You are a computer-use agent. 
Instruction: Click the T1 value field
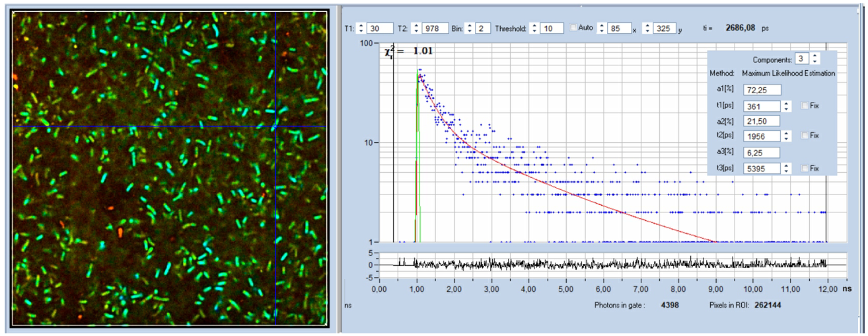pos(380,28)
